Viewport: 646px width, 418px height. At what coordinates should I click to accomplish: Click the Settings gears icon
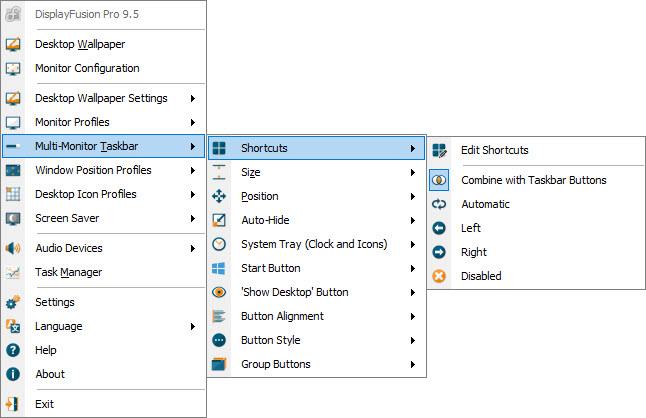13,302
